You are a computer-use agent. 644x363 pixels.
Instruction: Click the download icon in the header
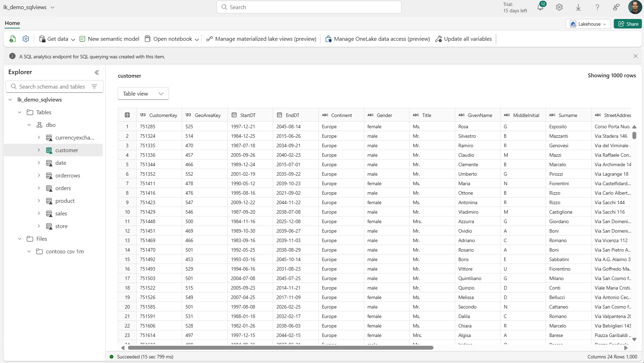(x=578, y=7)
